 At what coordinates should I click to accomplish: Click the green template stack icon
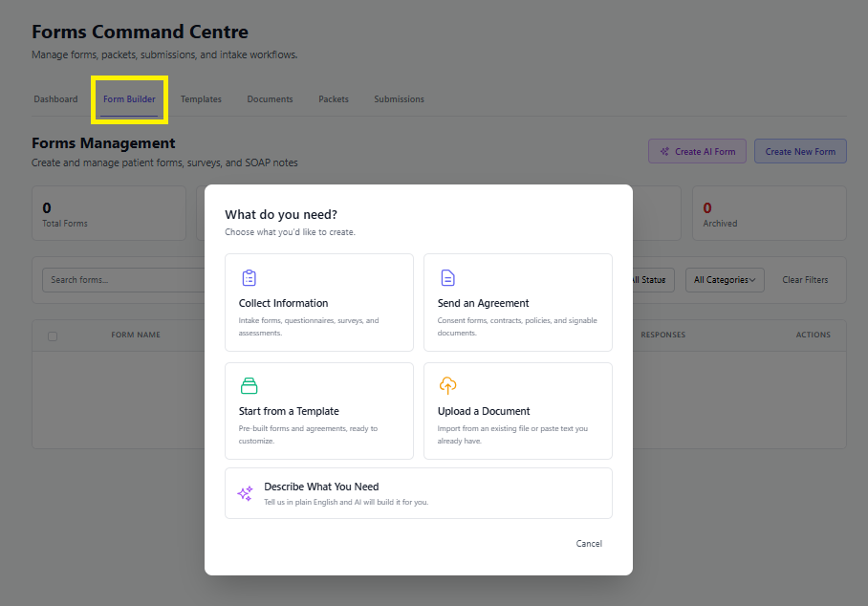click(x=250, y=386)
